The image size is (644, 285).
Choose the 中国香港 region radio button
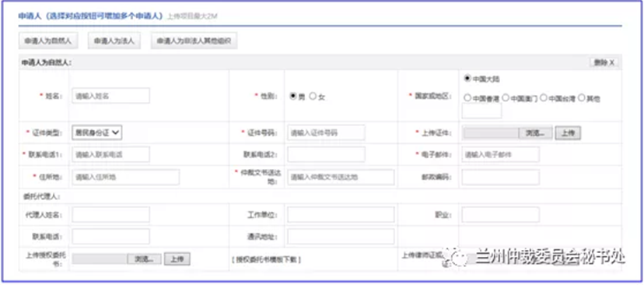point(467,98)
